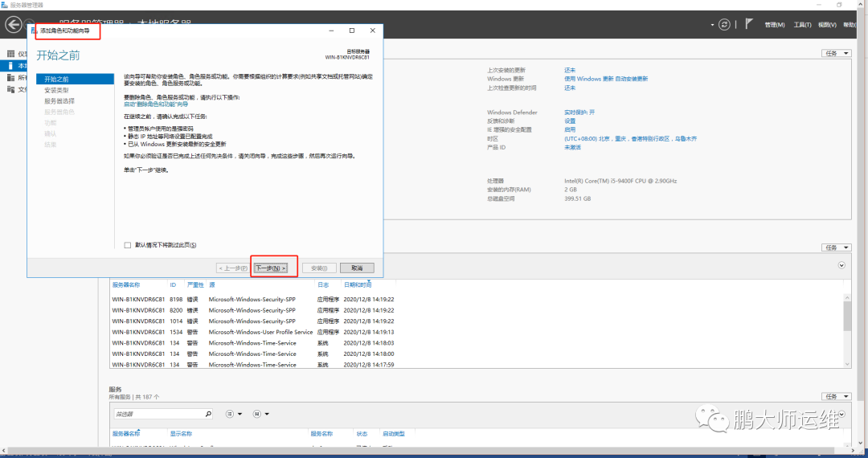
Task: Collapse the services section with circled chevron
Action: [x=841, y=414]
